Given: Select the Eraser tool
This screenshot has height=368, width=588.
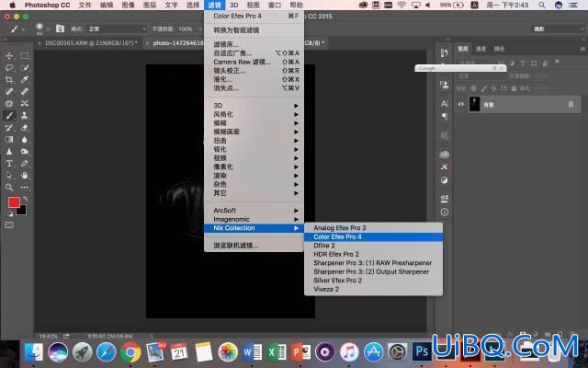Looking at the screenshot, I should 25,127.
